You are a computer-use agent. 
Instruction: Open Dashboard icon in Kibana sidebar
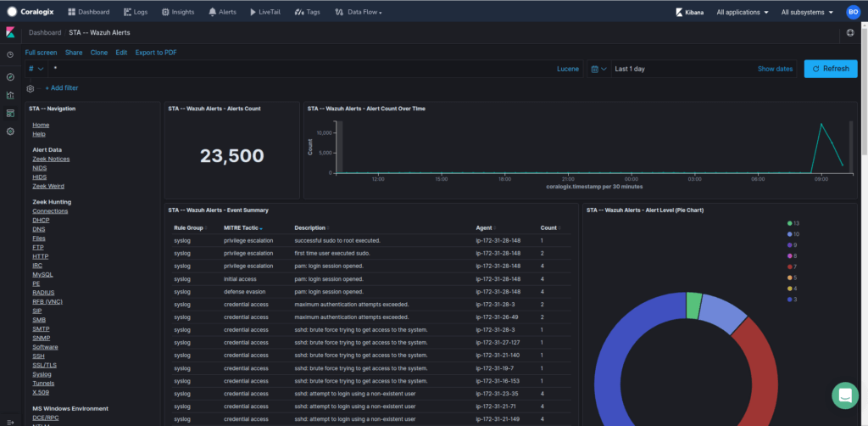10,114
